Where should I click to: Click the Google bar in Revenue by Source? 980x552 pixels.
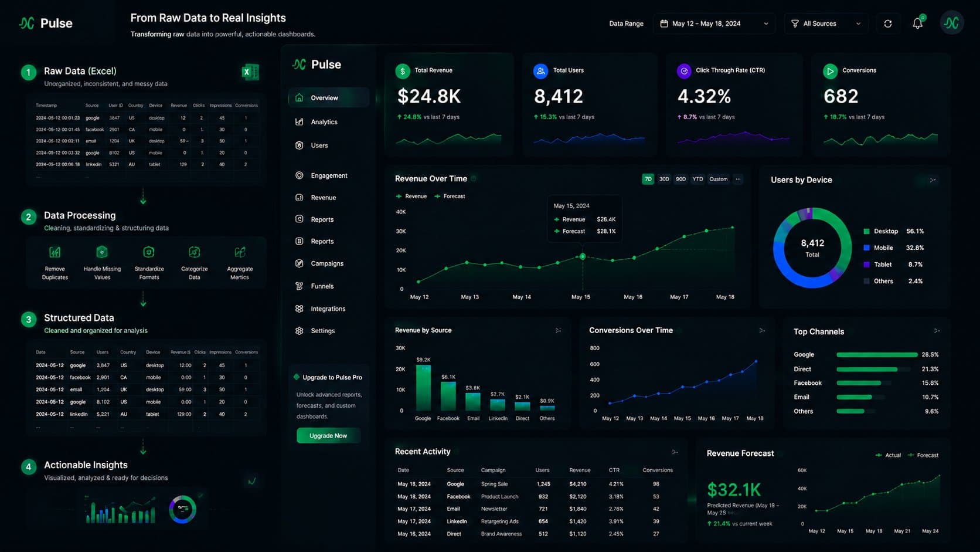pos(423,388)
